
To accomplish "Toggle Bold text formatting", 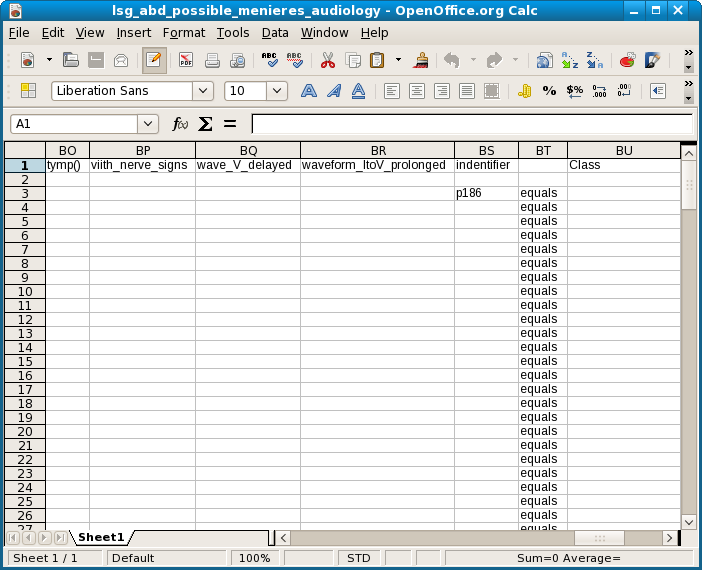I will [309, 91].
